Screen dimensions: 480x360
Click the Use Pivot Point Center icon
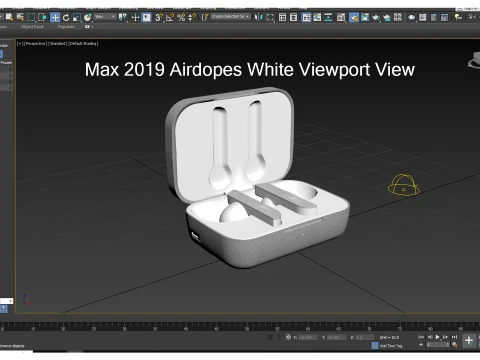tap(123, 17)
